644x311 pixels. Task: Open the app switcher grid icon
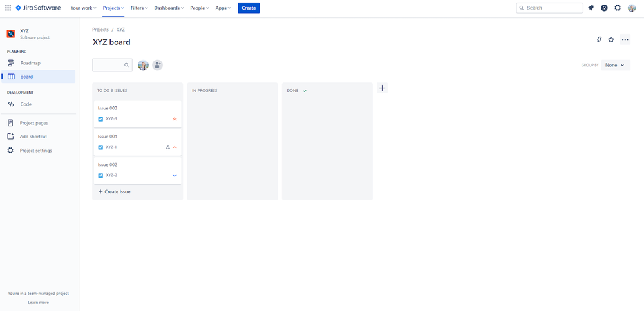(x=8, y=8)
